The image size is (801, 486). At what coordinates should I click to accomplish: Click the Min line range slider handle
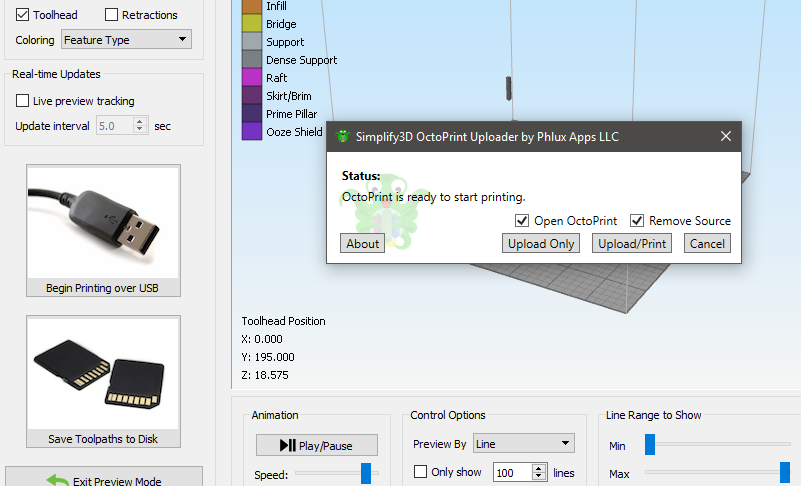(650, 444)
